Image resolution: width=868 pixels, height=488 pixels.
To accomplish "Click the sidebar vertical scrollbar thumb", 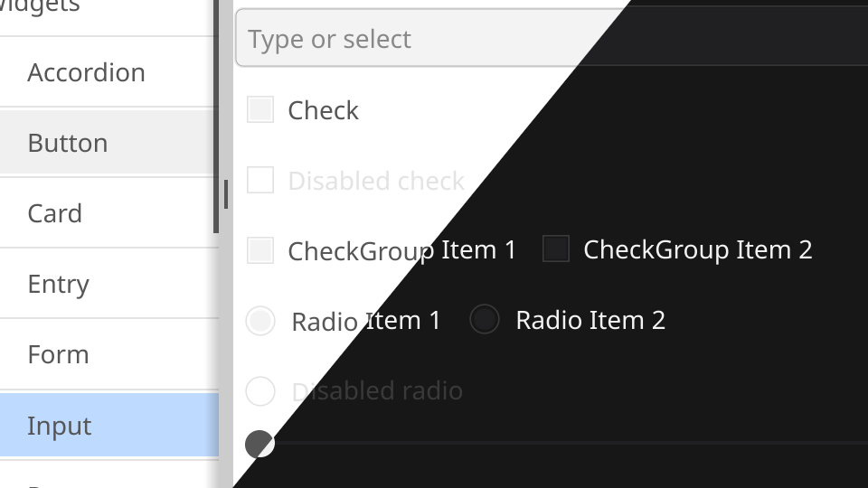I will (x=216, y=117).
